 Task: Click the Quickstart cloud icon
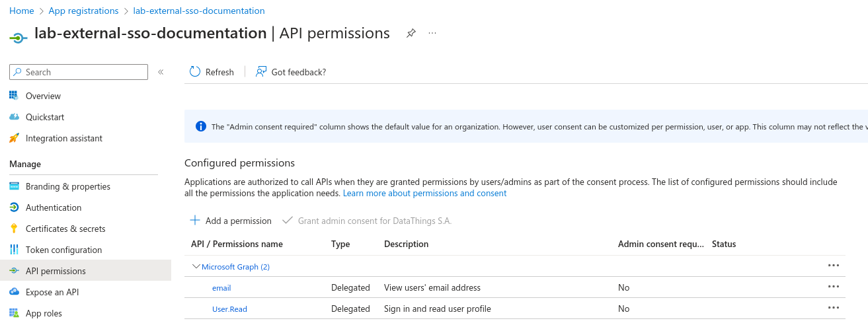click(x=14, y=117)
